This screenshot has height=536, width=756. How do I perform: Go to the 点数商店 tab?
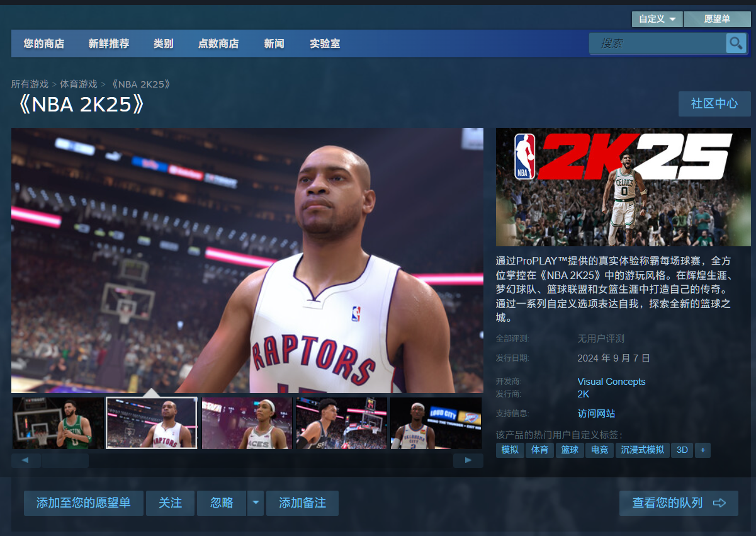[x=218, y=43]
